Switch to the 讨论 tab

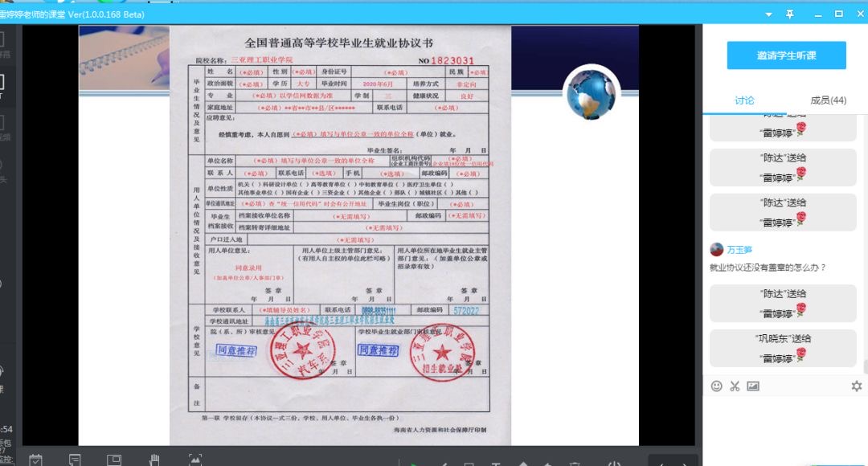click(744, 100)
